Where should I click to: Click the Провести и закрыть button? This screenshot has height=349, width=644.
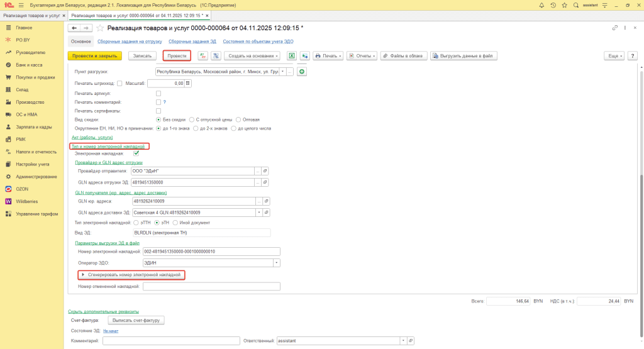click(94, 56)
